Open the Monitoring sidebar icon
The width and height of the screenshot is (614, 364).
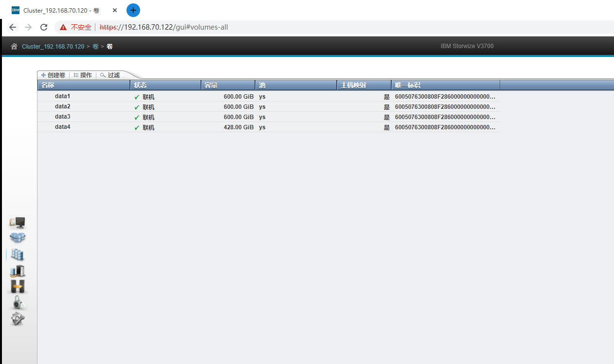pos(18,223)
